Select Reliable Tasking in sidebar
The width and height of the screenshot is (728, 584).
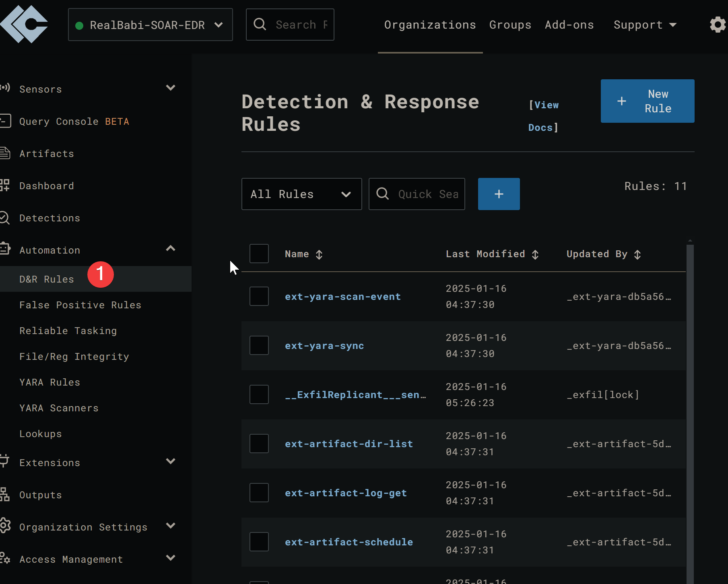coord(68,331)
